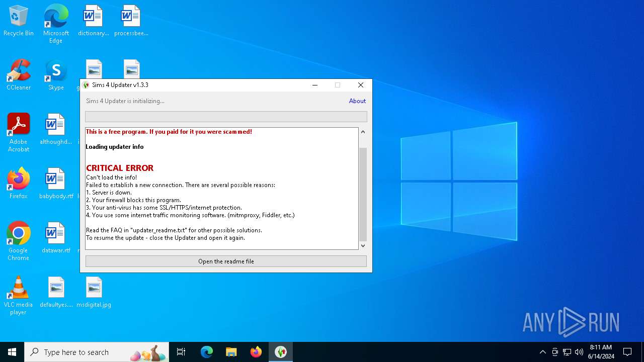Open the Recycle Bin desktop icon
The width and height of the screenshot is (644, 362).
[x=19, y=21]
